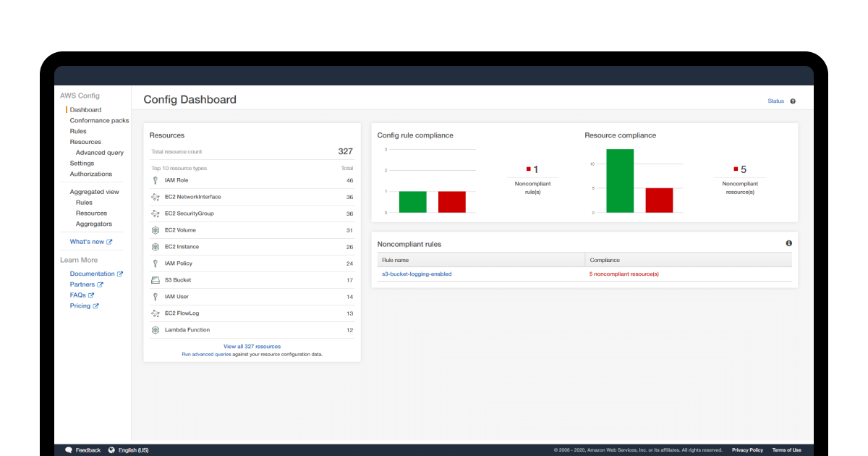Click the red bar in Config rule compliance chart
Screen dimensions: 868x456
(451, 203)
